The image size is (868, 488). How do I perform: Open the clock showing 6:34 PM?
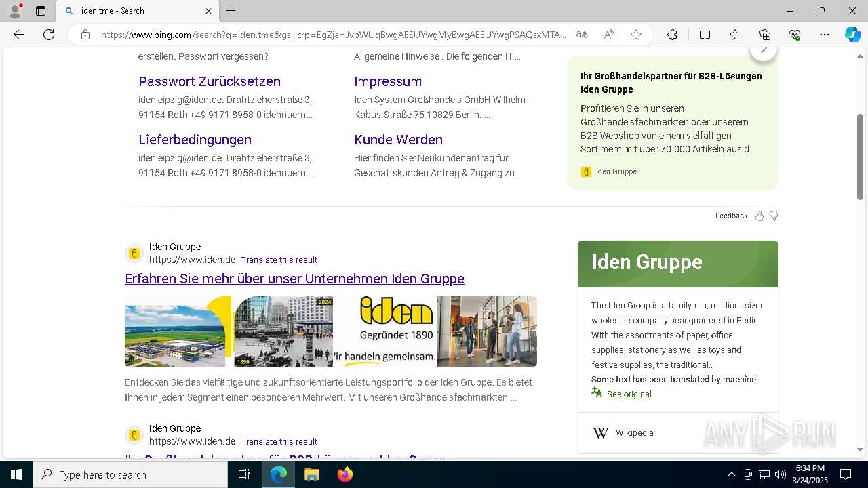tap(810, 474)
